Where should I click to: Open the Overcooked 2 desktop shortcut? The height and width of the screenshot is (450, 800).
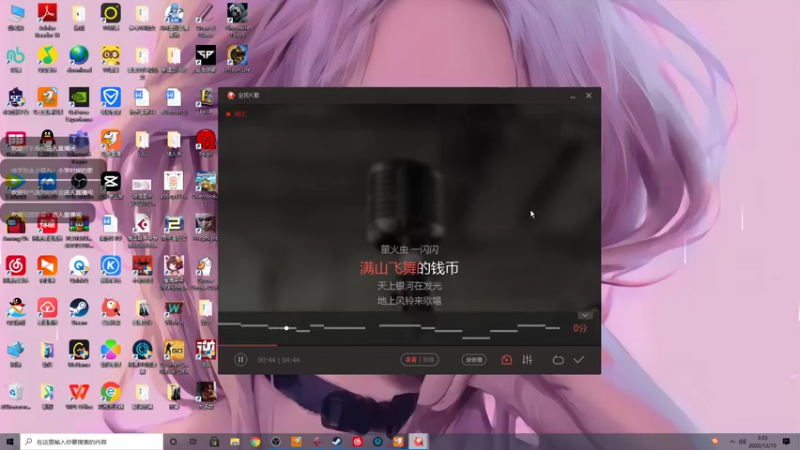206,189
